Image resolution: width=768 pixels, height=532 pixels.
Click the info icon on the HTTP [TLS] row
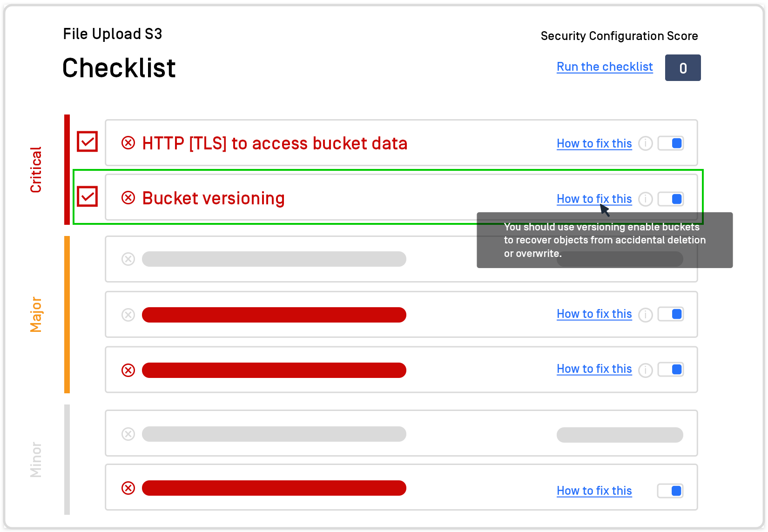(x=646, y=143)
